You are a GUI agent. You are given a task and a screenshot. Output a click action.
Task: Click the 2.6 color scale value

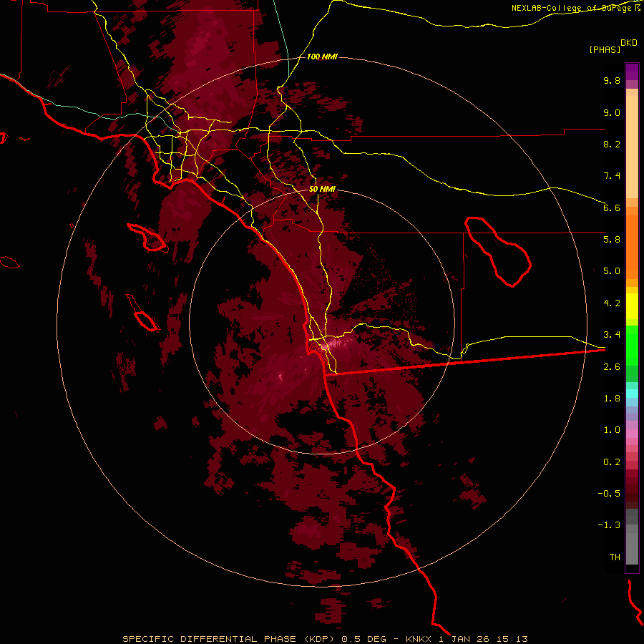(x=612, y=367)
